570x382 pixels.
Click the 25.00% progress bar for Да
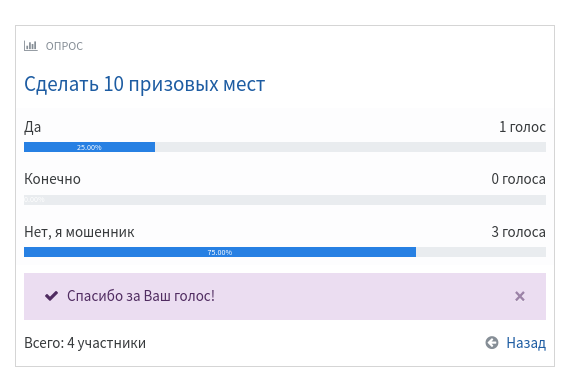click(89, 147)
